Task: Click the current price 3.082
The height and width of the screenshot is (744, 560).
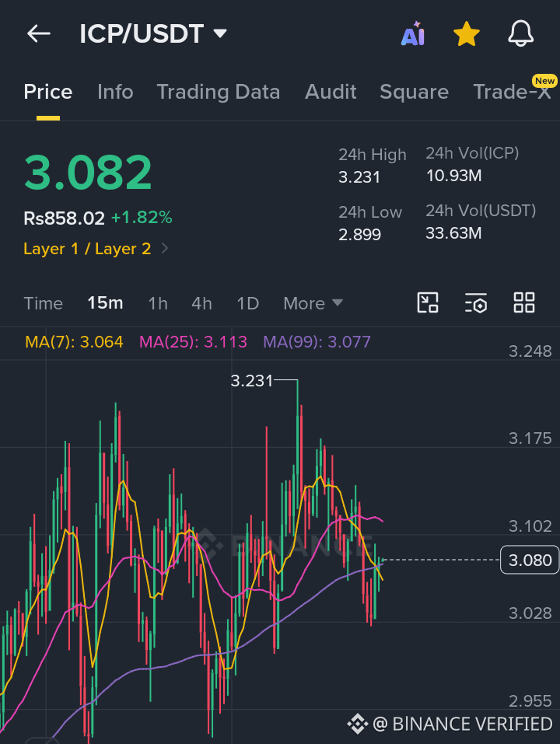Action: [x=88, y=172]
